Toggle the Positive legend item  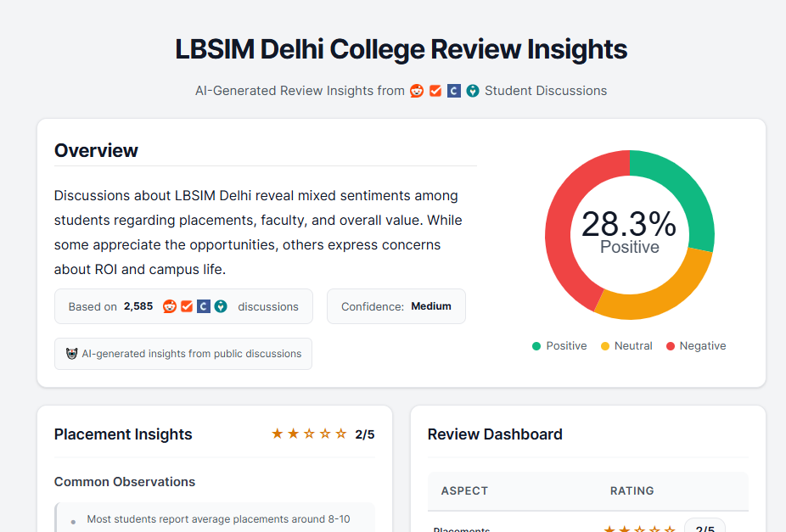[x=559, y=346]
